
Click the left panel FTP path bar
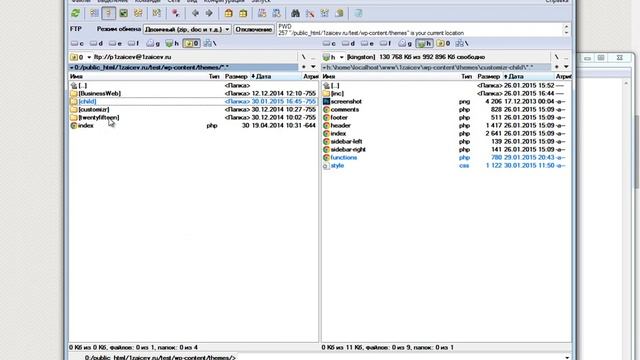[x=184, y=67]
